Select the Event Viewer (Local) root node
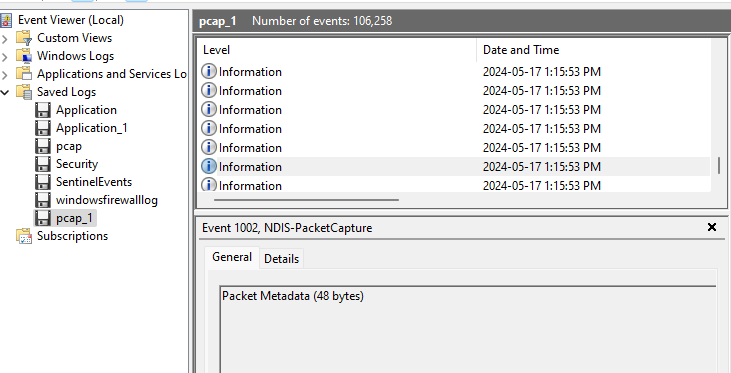Image resolution: width=731 pixels, height=373 pixels. 71,20
